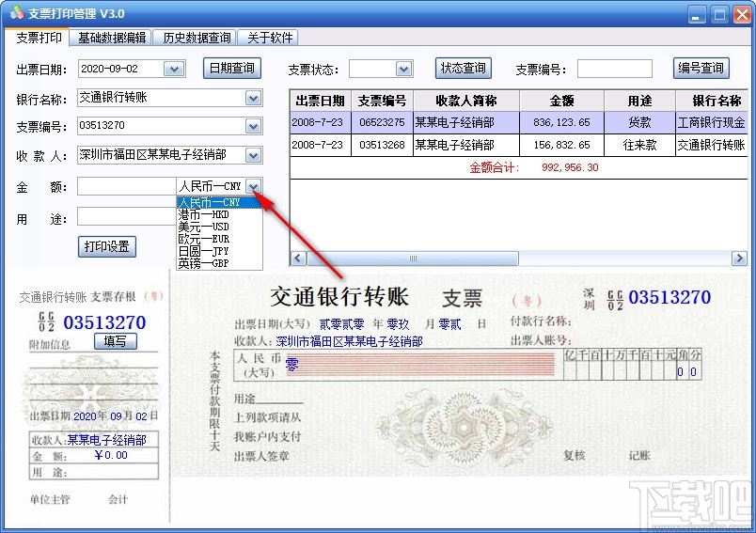Choose 港币—HKD from currency list
Screen dimensions: 756x533
[219, 214]
